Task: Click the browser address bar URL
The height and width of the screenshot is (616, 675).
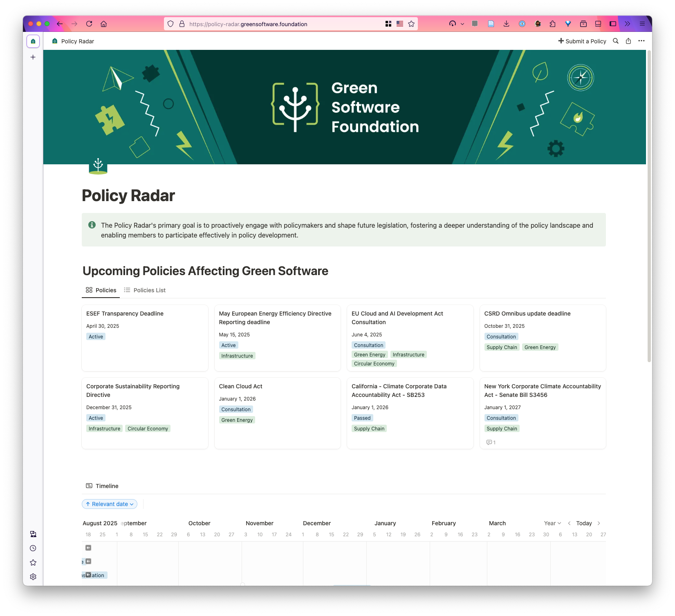Action: [x=248, y=24]
